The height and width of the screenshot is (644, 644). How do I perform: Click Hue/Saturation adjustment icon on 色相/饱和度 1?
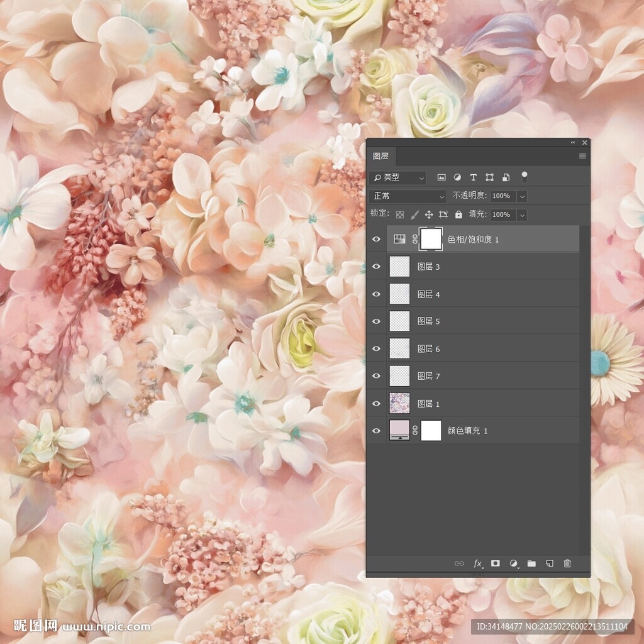pyautogui.click(x=399, y=239)
